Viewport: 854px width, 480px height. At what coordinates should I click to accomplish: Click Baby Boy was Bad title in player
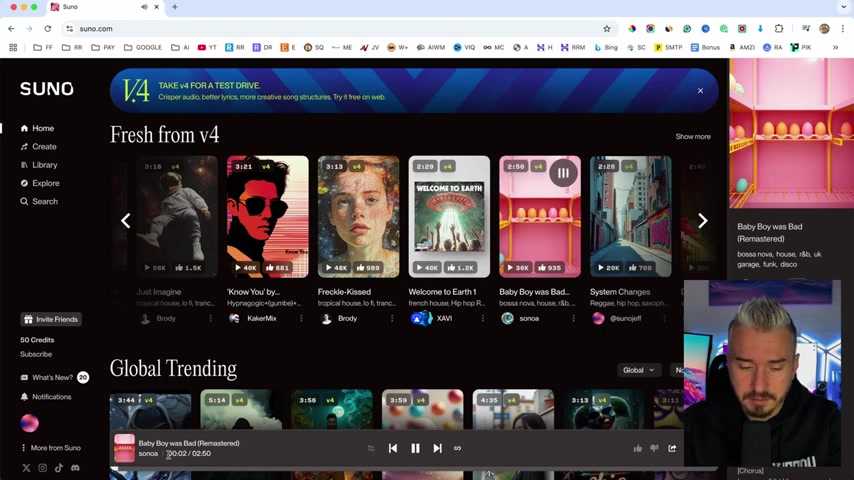pyautogui.click(x=189, y=443)
